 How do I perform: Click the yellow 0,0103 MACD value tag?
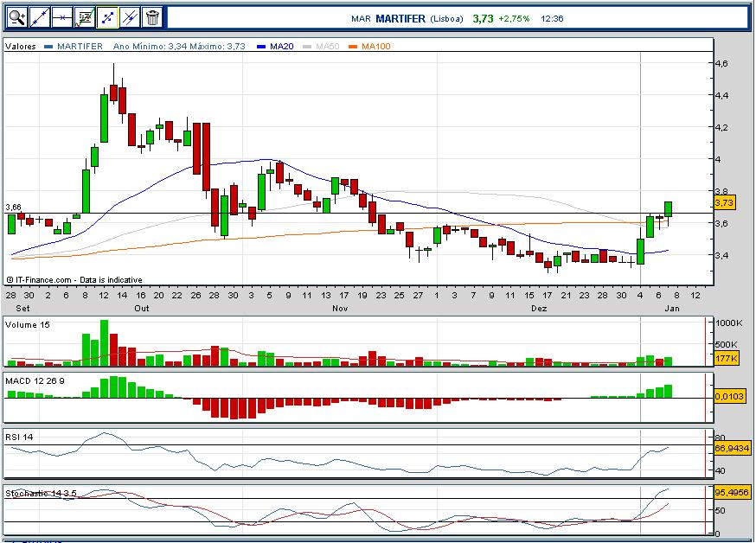coord(729,396)
